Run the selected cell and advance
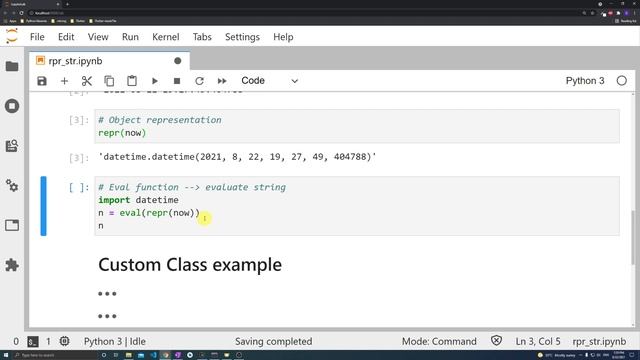The image size is (640, 360). click(154, 81)
